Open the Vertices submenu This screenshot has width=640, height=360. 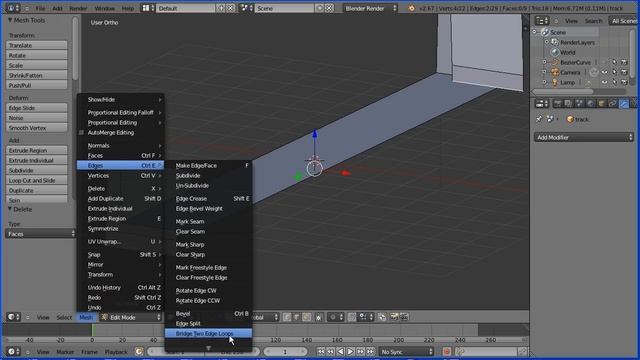point(121,176)
